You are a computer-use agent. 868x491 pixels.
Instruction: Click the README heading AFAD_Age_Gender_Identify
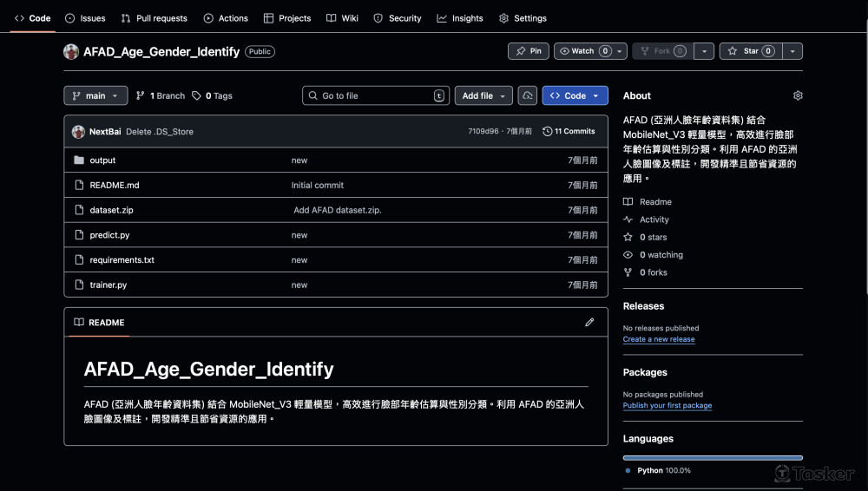[x=208, y=370]
